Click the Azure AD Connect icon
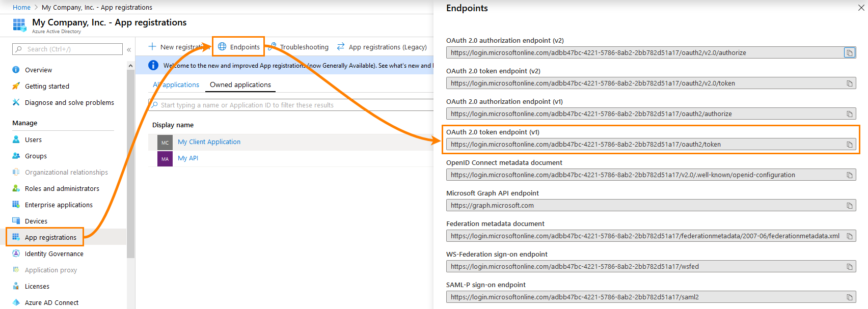This screenshot has height=309, width=868. pos(16,302)
